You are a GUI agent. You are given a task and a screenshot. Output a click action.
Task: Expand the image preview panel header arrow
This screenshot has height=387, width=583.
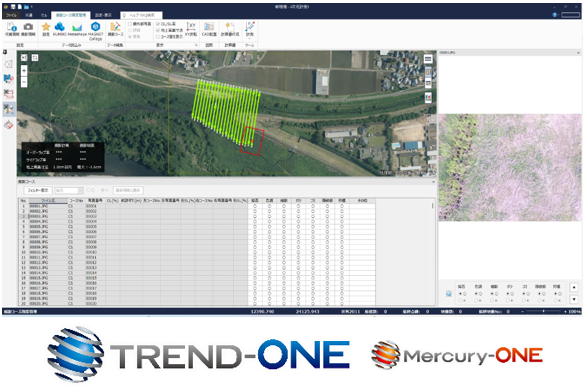pos(578,53)
